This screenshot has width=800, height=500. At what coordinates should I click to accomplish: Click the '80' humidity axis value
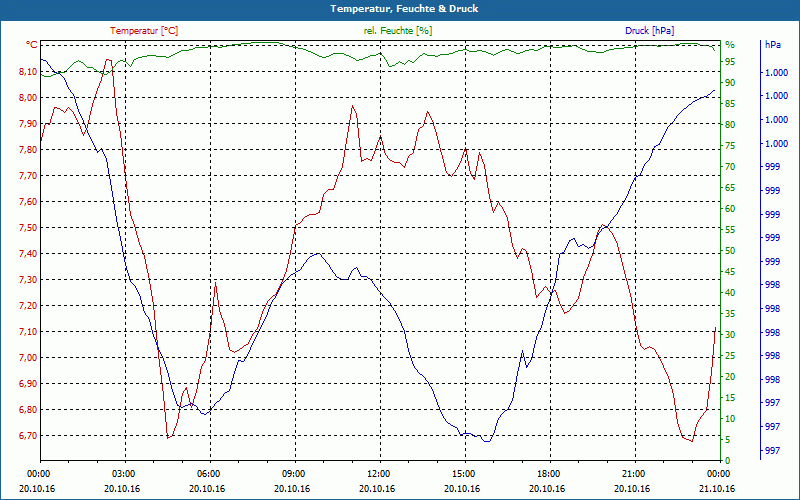[x=730, y=124]
